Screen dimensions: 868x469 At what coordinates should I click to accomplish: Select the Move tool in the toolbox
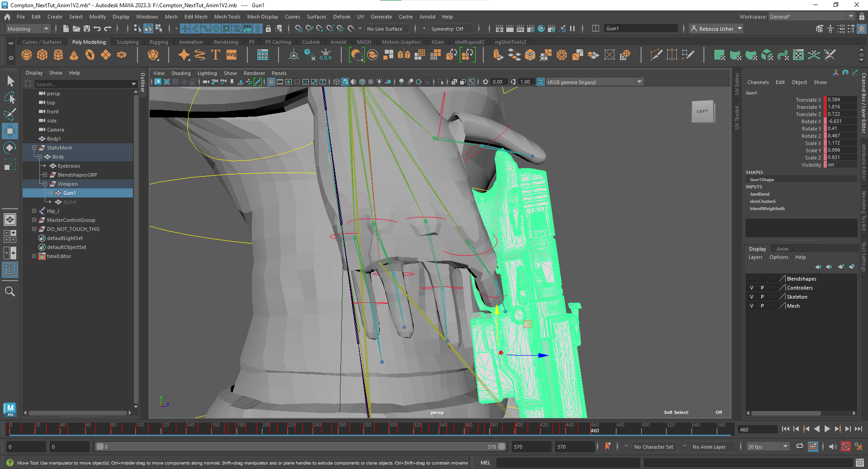click(x=10, y=131)
